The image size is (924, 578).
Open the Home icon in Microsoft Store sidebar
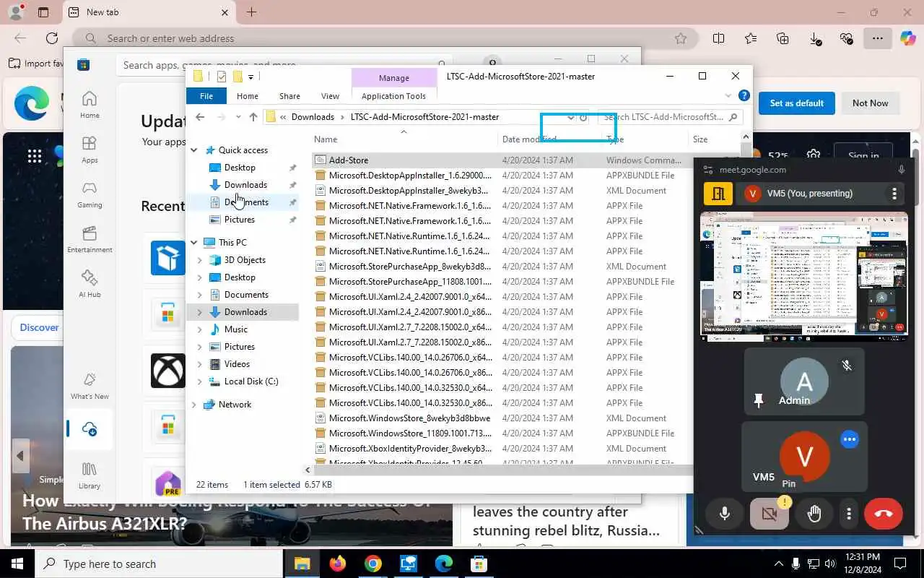click(x=90, y=105)
